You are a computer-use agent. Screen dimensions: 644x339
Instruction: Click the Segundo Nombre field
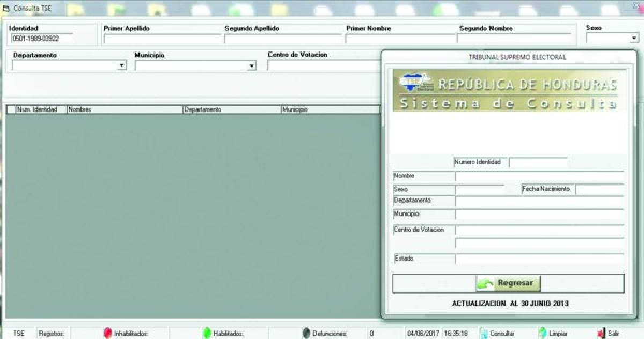pyautogui.click(x=514, y=39)
